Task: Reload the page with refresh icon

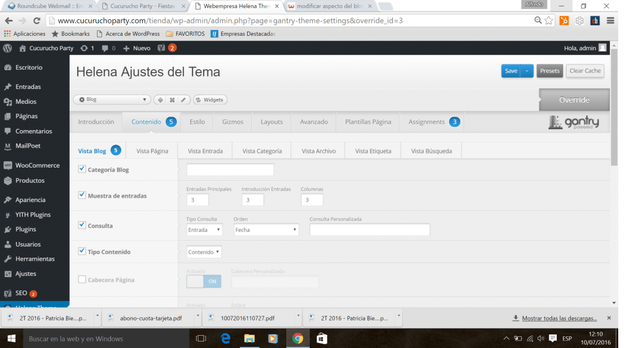Action: (x=36, y=21)
